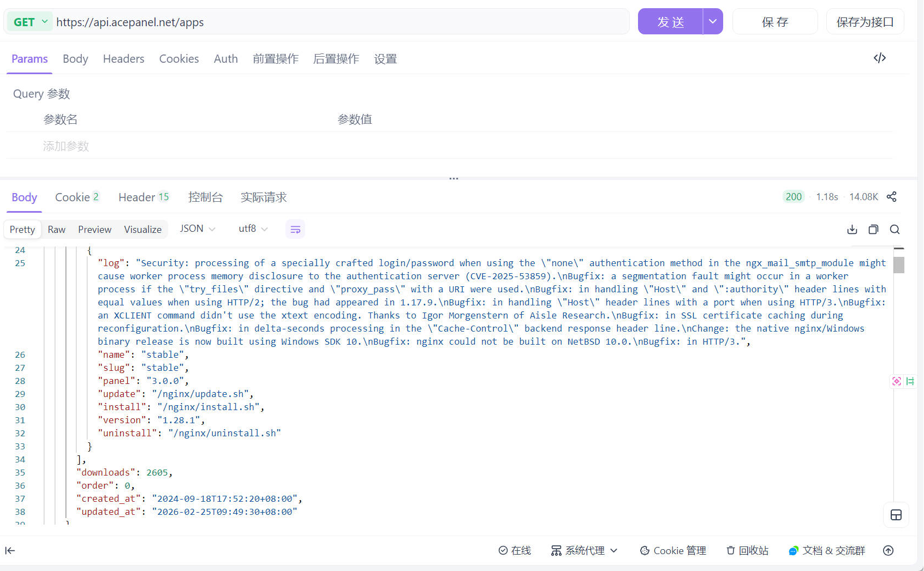Viewport: 924px width, 571px height.
Task: Click the "version" value 1.28.1
Action: tap(178, 420)
